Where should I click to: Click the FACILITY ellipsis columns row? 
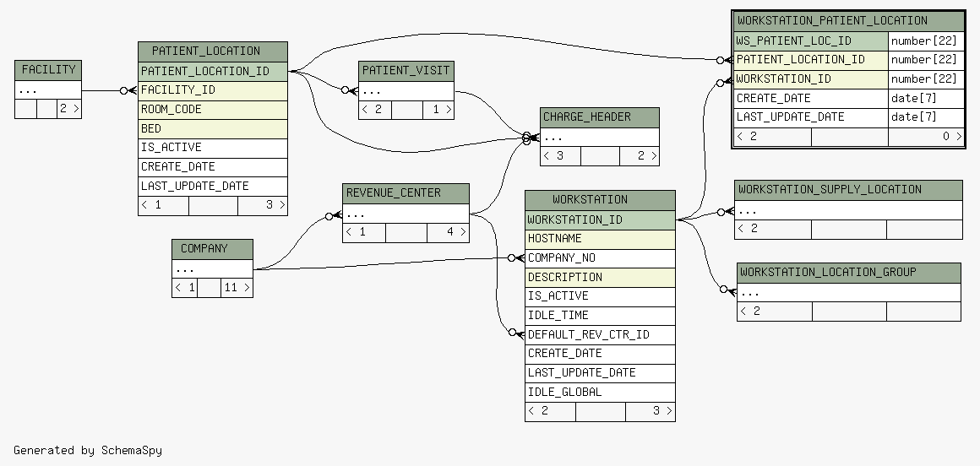[x=48, y=90]
